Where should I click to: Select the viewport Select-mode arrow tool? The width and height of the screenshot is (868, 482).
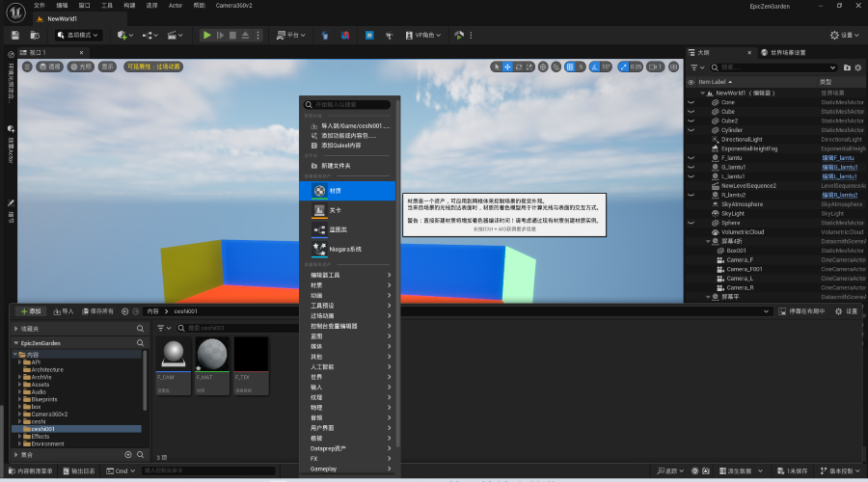497,67
